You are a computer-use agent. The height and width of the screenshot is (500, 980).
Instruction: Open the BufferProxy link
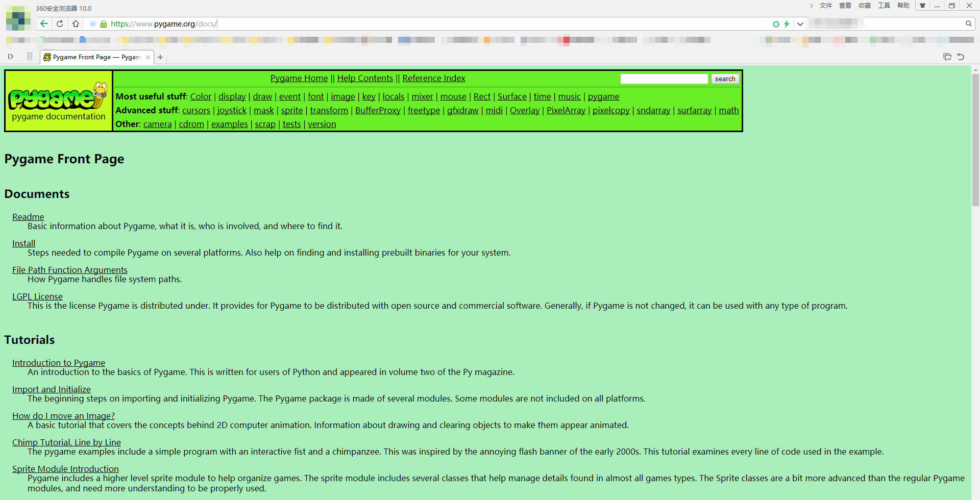click(378, 110)
